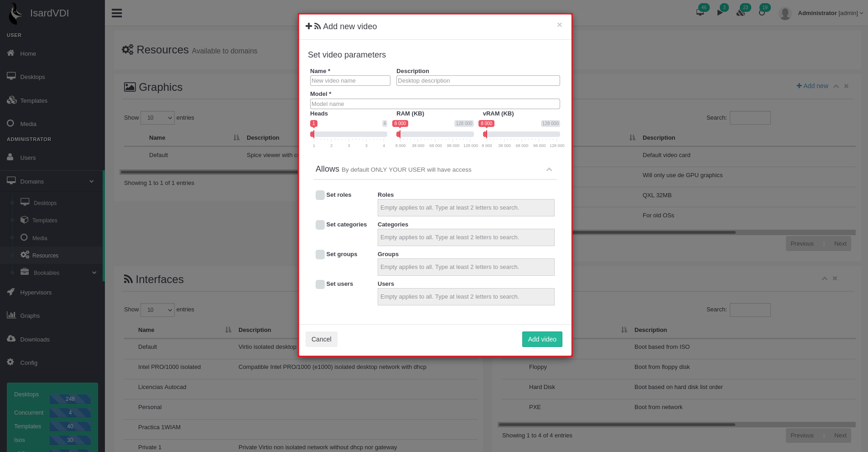868x452 pixels.
Task: Open the Users menu item
Action: tap(28, 158)
